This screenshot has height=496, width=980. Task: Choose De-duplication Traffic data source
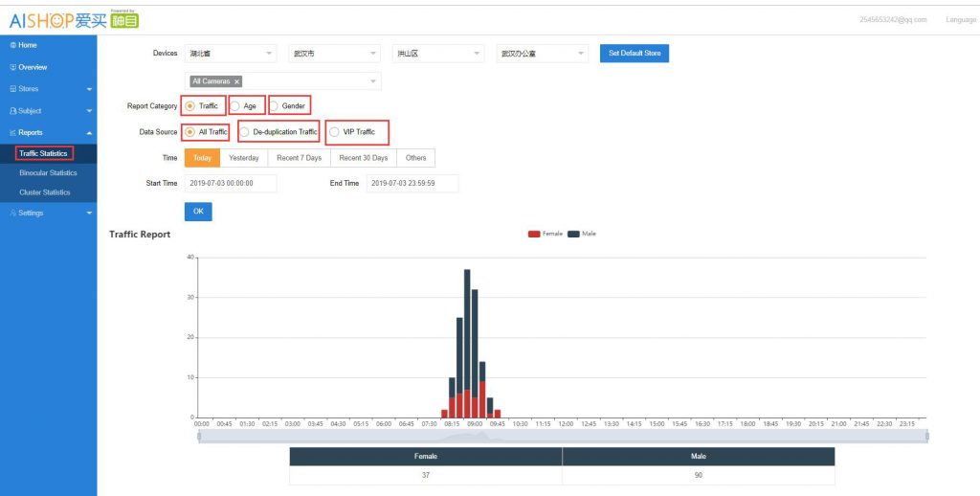245,132
